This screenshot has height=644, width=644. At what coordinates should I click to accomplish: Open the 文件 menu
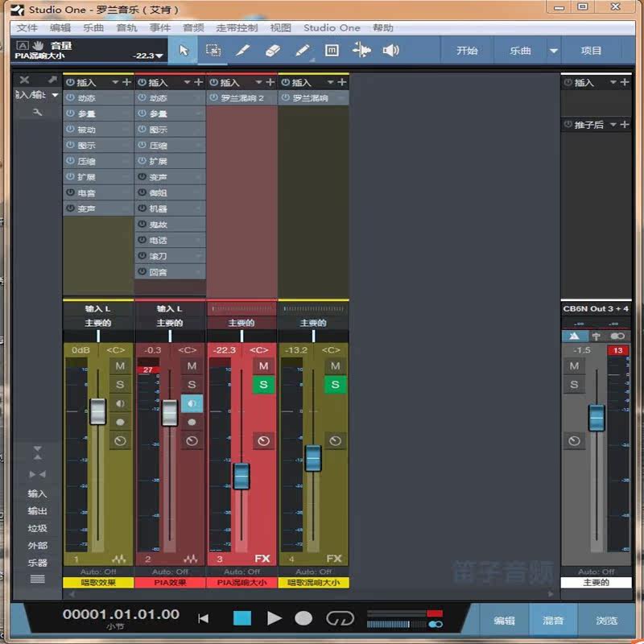pos(27,27)
